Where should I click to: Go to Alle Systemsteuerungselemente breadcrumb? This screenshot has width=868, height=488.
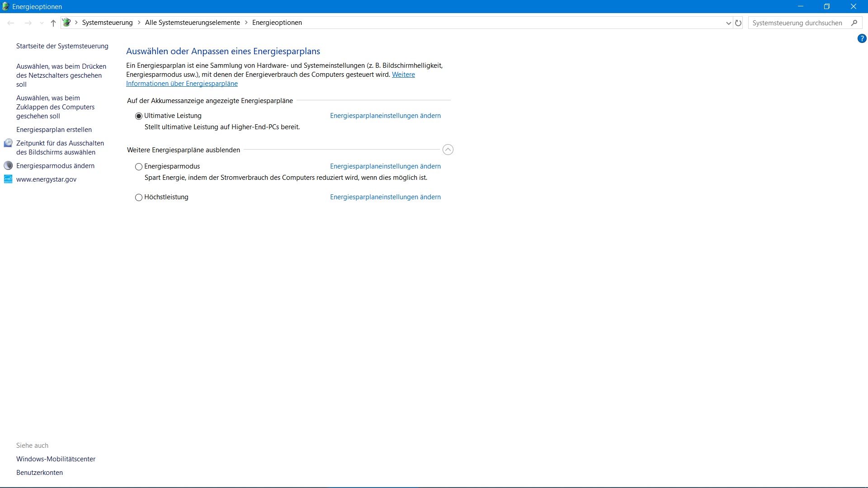(192, 23)
